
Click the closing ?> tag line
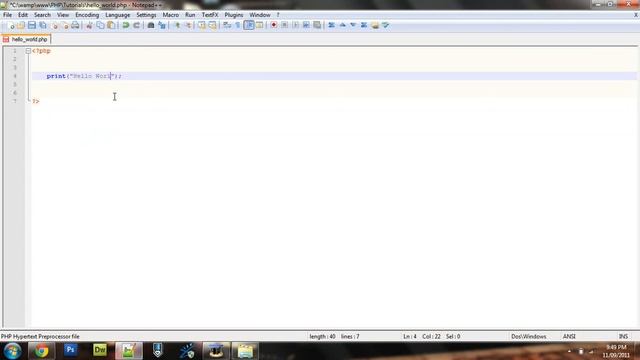[36, 101]
